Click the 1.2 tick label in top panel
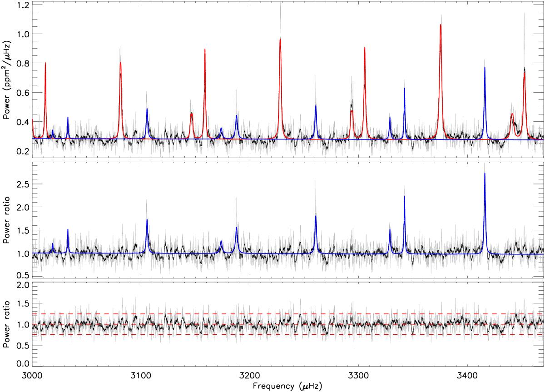 (20, 5)
